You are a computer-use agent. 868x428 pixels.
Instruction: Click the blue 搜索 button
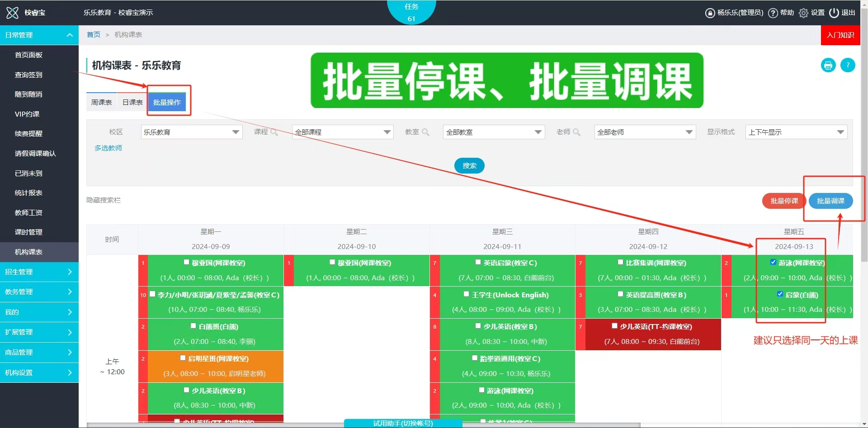click(469, 166)
